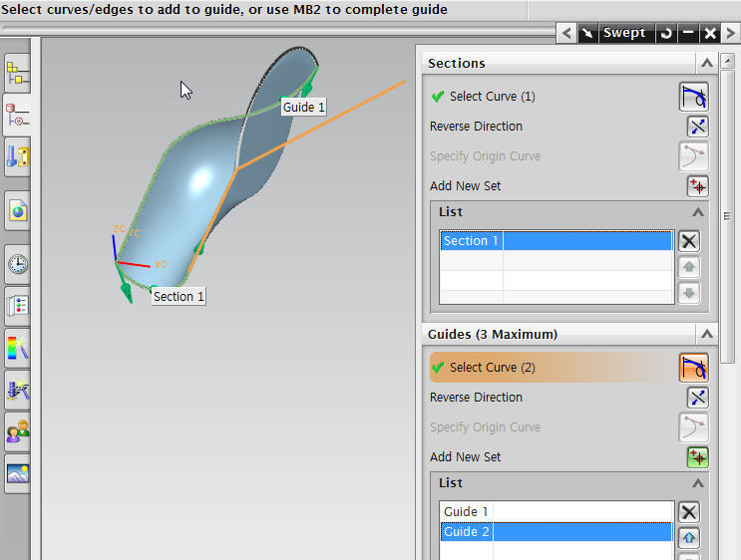Click Guides Specify Origin Curve icon
Image resolution: width=741 pixels, height=560 pixels.
[x=694, y=427]
